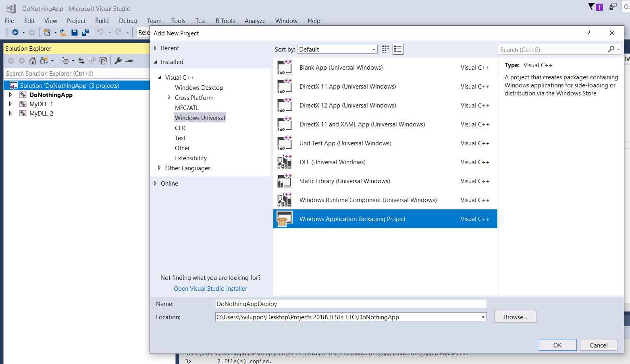Click the OK button

click(557, 345)
